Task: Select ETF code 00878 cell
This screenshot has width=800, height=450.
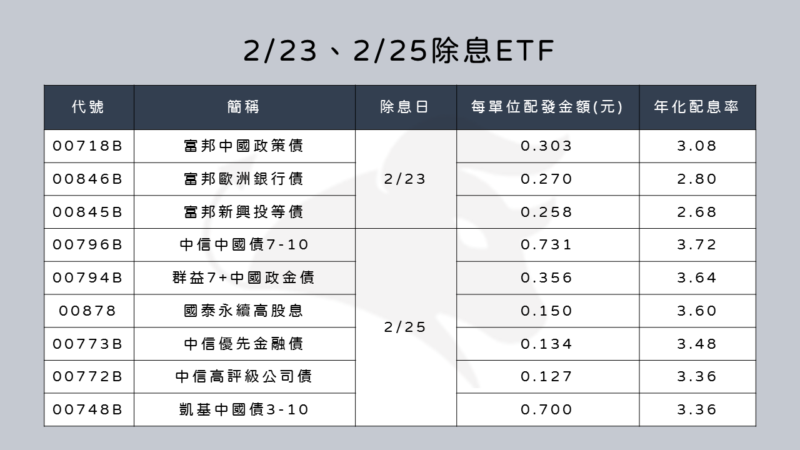Action: pyautogui.click(x=89, y=311)
